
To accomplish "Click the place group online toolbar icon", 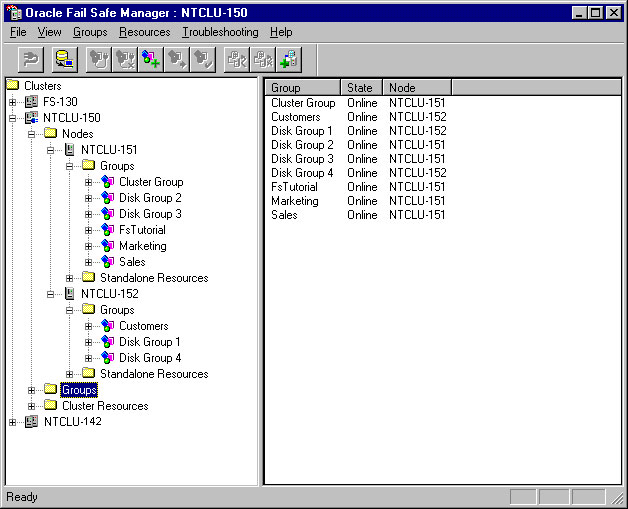I will [x=99, y=60].
